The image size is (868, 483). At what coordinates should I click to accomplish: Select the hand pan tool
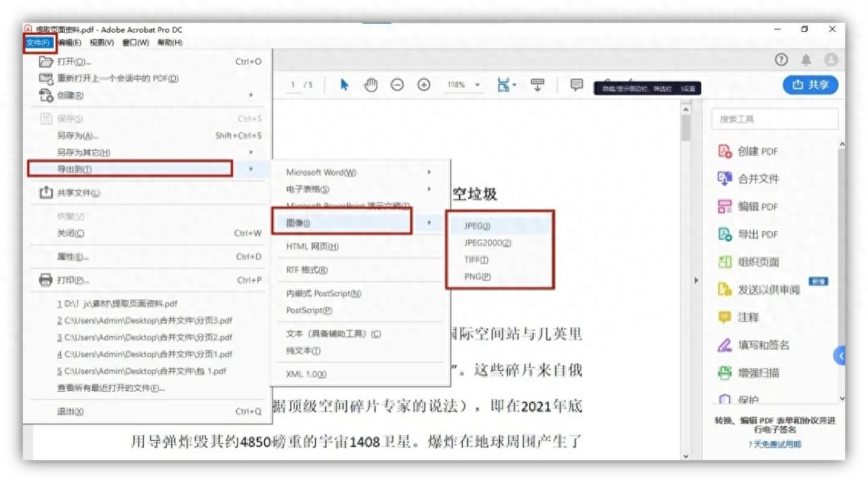coord(371,85)
